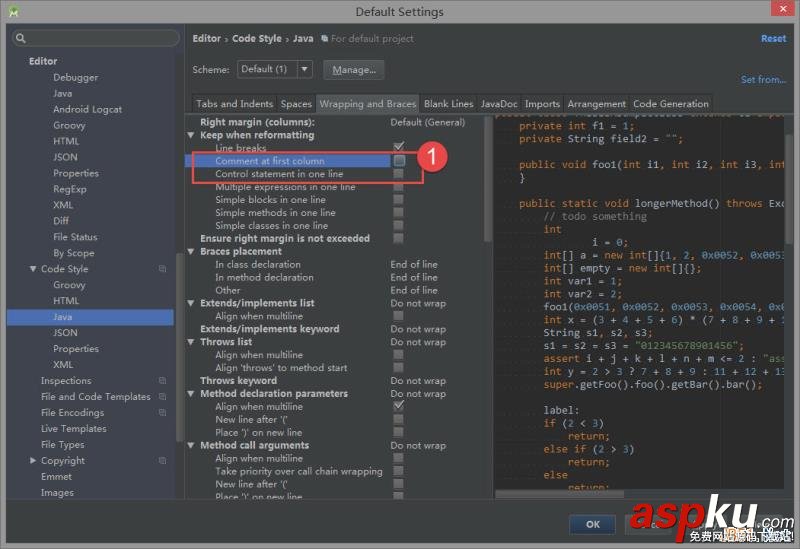The height and width of the screenshot is (549, 800).
Task: Select Diff in the Editor tree
Action: click(x=61, y=221)
